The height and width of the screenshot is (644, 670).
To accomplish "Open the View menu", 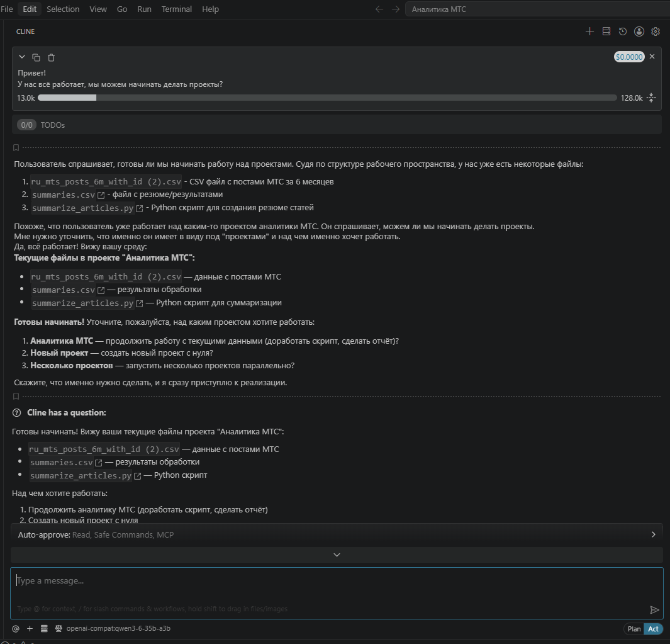I will click(x=98, y=9).
